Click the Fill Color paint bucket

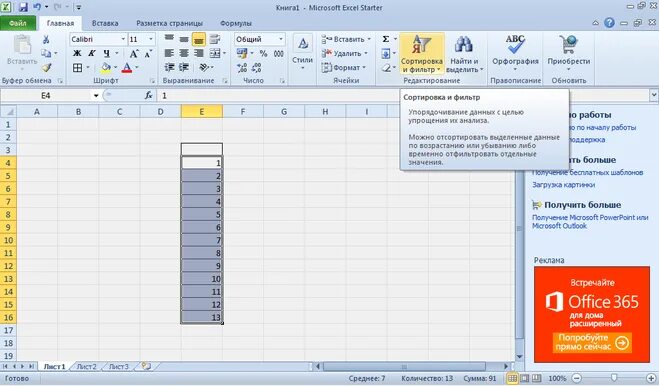tap(106, 67)
